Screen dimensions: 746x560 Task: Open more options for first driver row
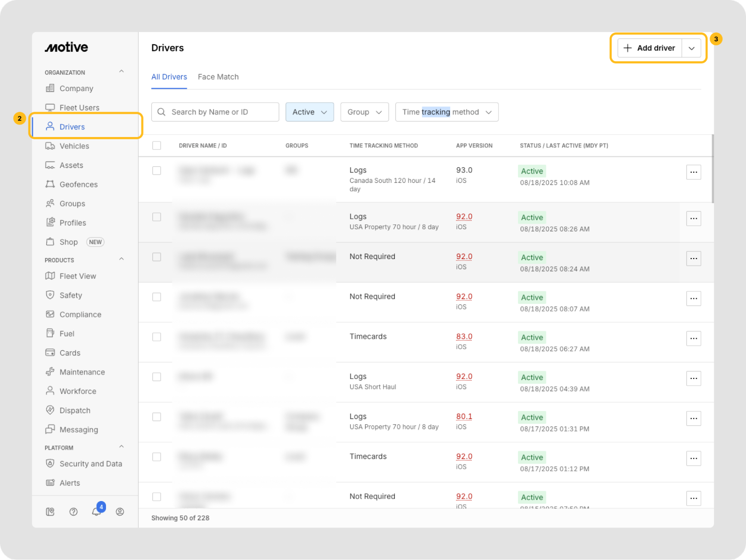pyautogui.click(x=693, y=172)
